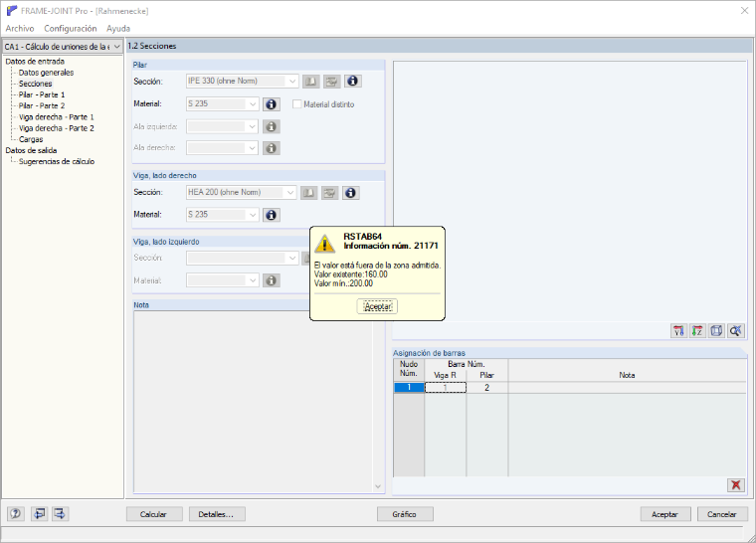The width and height of the screenshot is (756, 543).
Task: Click Aceptar in the RSTAB64 warning dialog
Action: coord(378,306)
